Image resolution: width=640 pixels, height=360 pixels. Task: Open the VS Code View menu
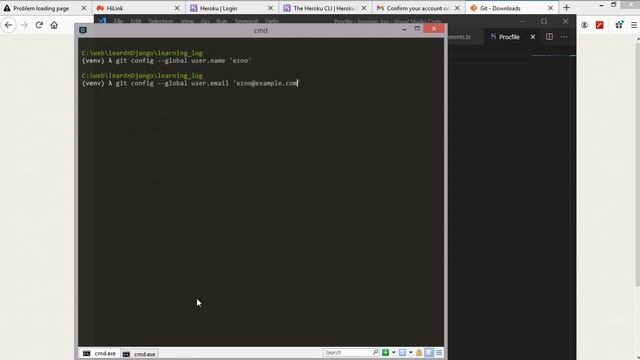(x=187, y=21)
